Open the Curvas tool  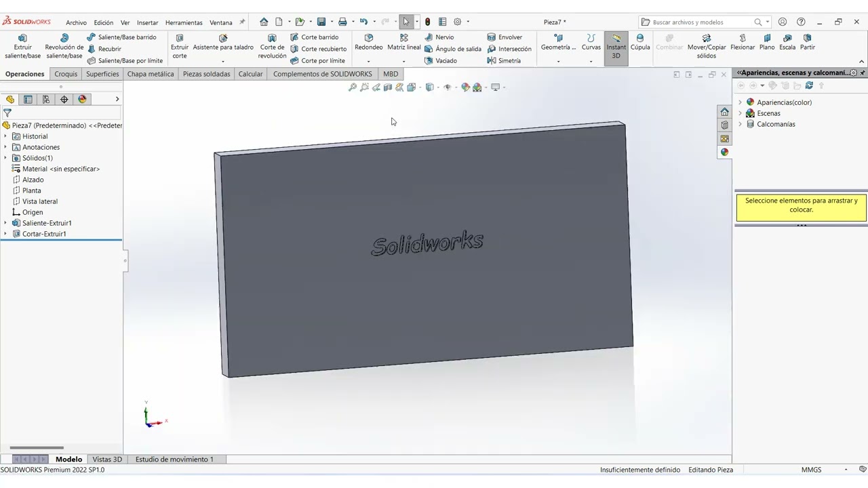(591, 43)
